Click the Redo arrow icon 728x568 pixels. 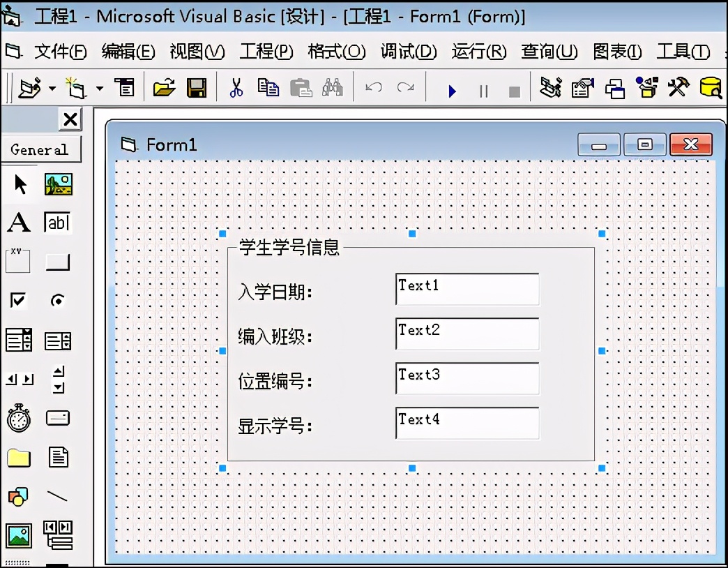click(x=405, y=87)
